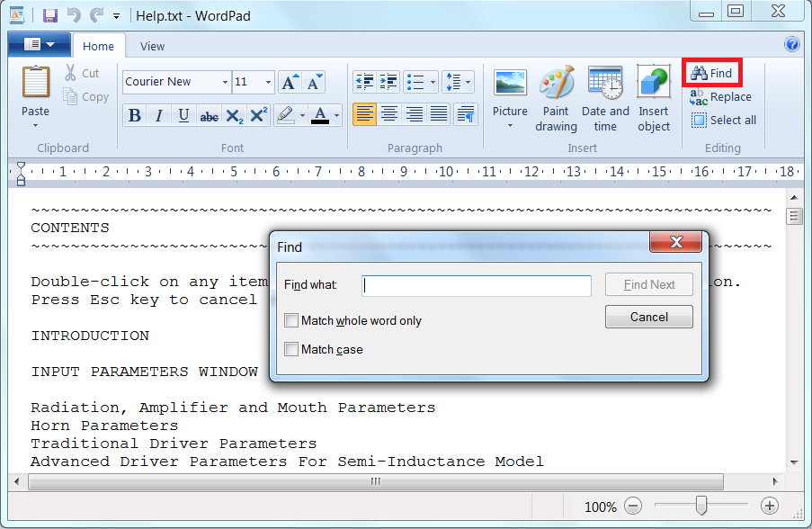Toggle Superscript formatting

point(258,115)
